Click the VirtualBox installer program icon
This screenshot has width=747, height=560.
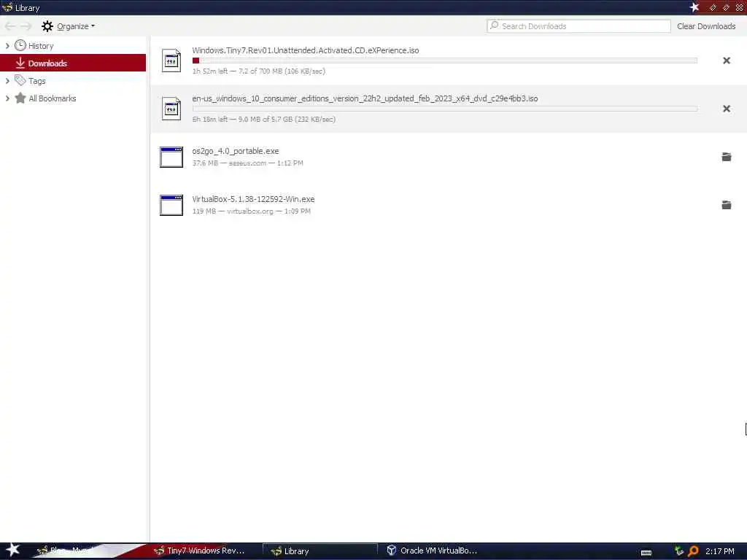pos(171,205)
